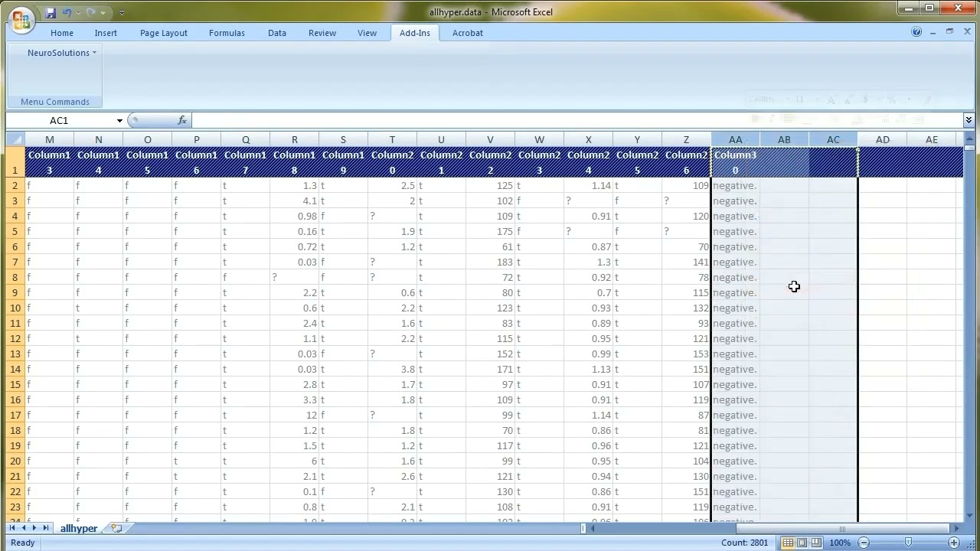Switch to Normal view

[x=788, y=543]
